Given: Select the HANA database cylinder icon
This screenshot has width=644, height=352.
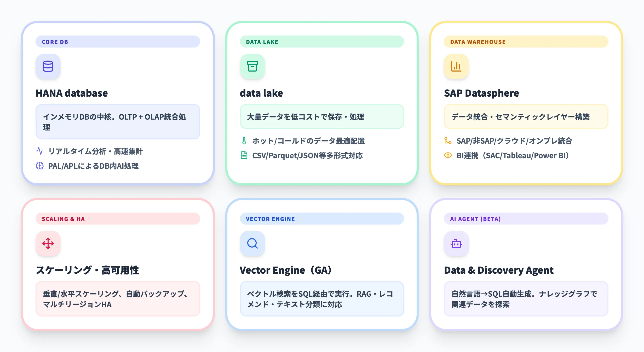Looking at the screenshot, I should click(48, 67).
